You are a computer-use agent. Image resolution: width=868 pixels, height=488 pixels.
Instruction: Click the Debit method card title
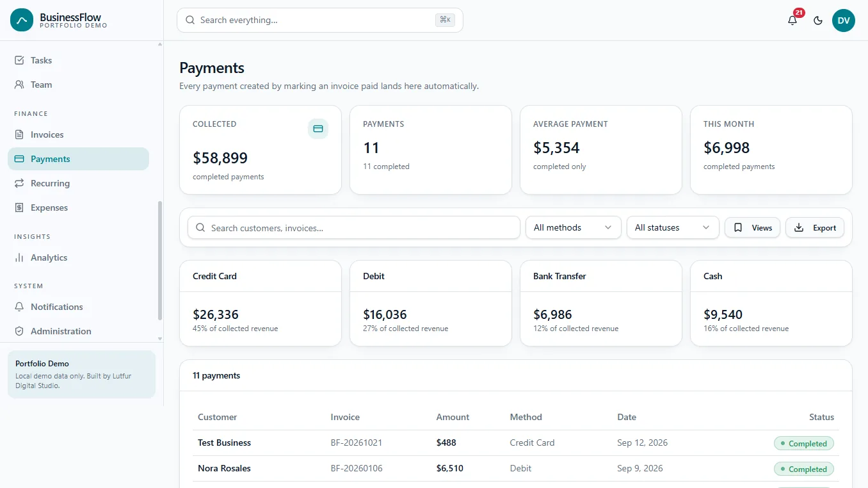point(374,276)
